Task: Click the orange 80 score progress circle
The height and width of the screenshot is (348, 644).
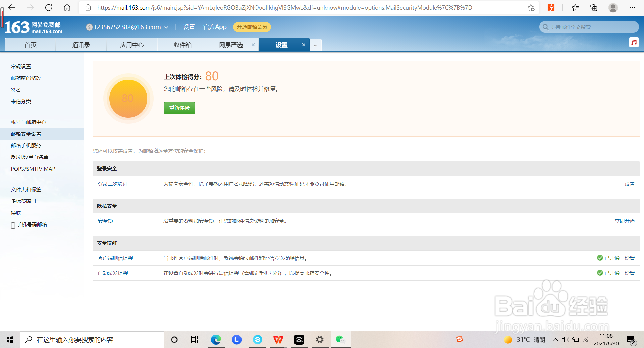Action: tap(128, 98)
